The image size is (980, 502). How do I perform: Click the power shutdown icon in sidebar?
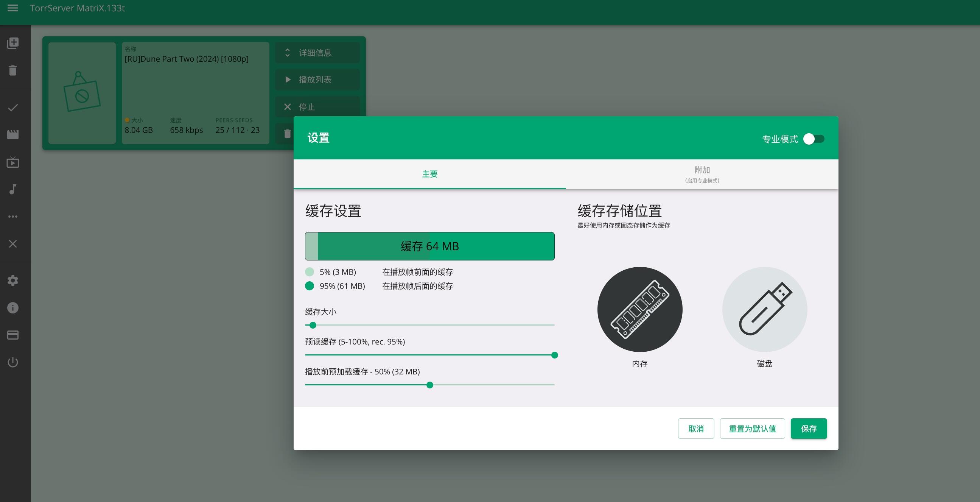pos(13,362)
